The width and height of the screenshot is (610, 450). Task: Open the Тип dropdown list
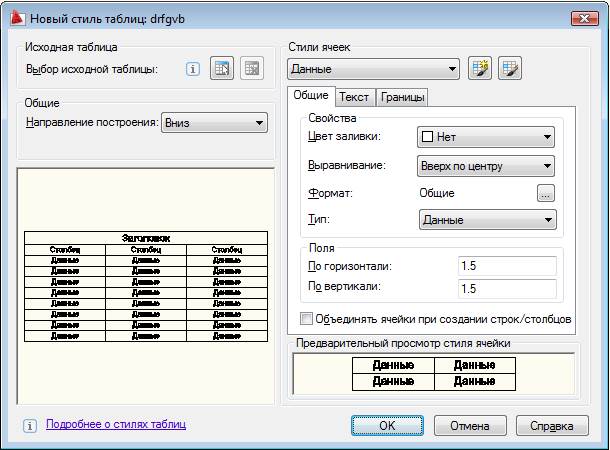[x=485, y=220]
